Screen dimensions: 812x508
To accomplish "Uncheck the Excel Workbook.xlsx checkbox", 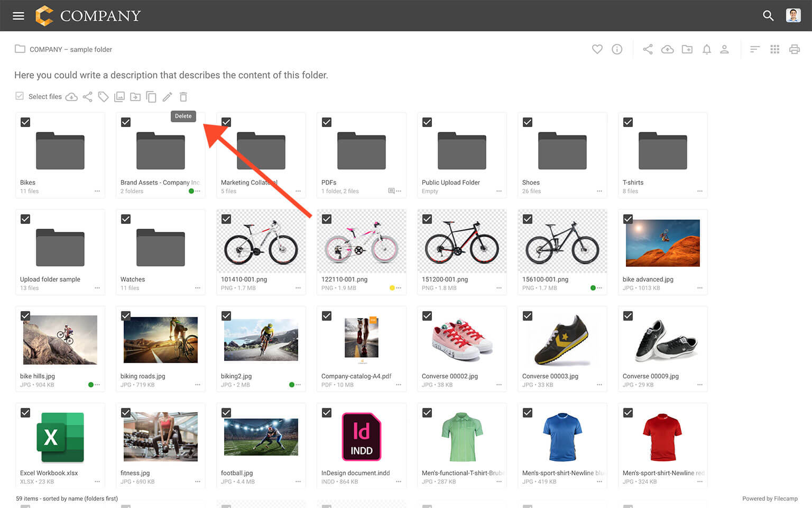I will click(25, 413).
